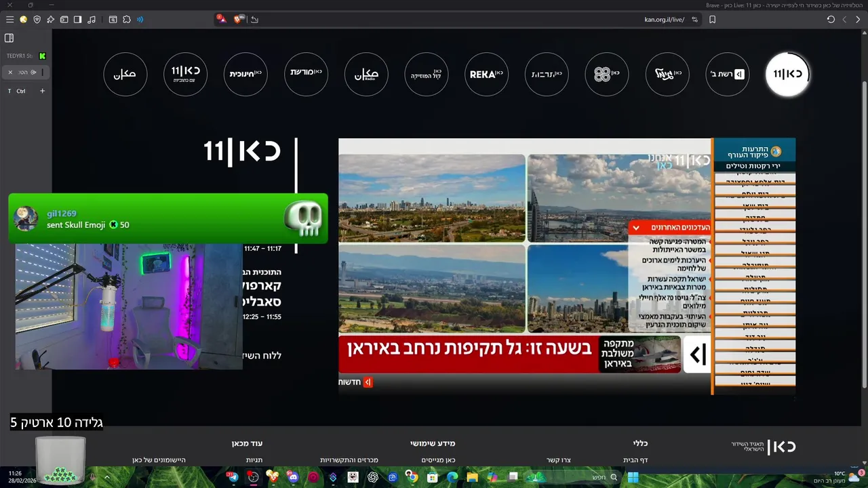The height and width of the screenshot is (488, 868).
Task: Click the browser forward arrow
Action: pyautogui.click(x=844, y=20)
